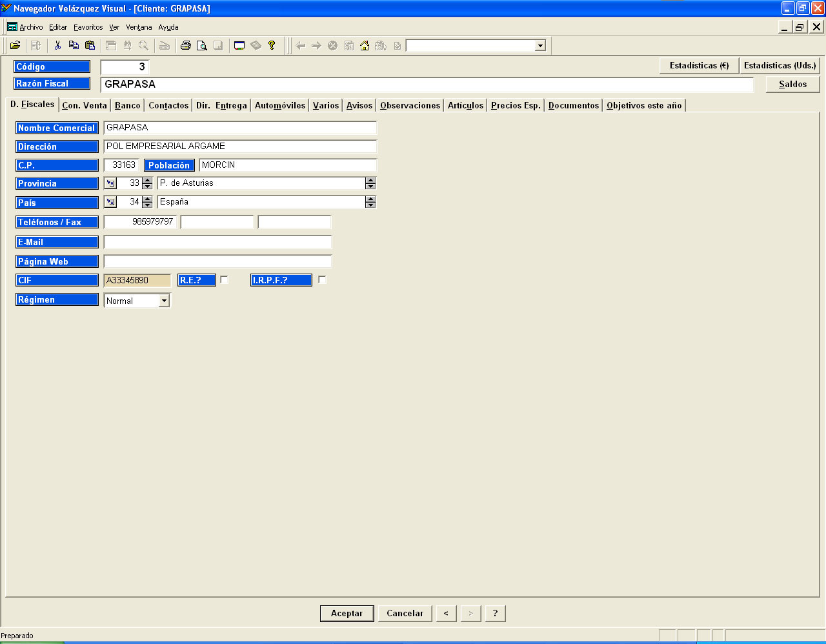Image resolution: width=826 pixels, height=644 pixels.
Task: Switch to the Contactos tab
Action: point(168,105)
